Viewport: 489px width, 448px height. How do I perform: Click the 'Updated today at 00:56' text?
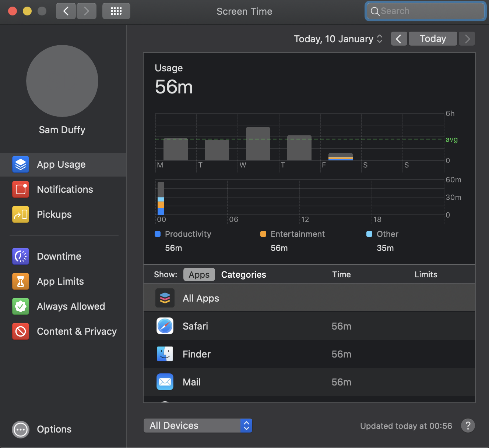click(x=406, y=426)
